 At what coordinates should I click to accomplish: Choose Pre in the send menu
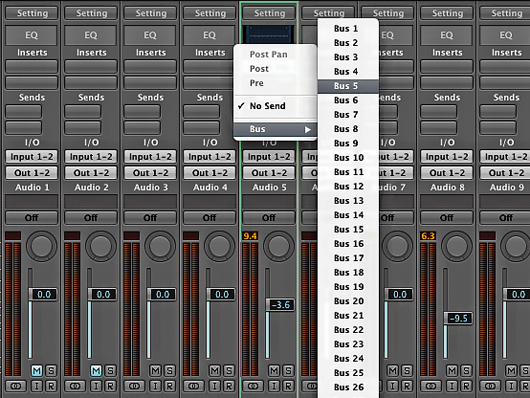click(256, 83)
